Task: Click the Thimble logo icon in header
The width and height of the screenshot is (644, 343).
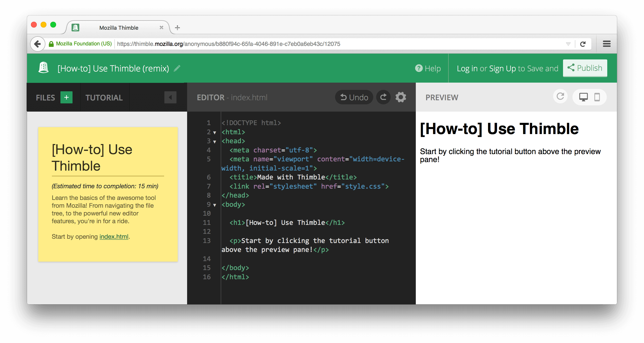Action: click(44, 68)
